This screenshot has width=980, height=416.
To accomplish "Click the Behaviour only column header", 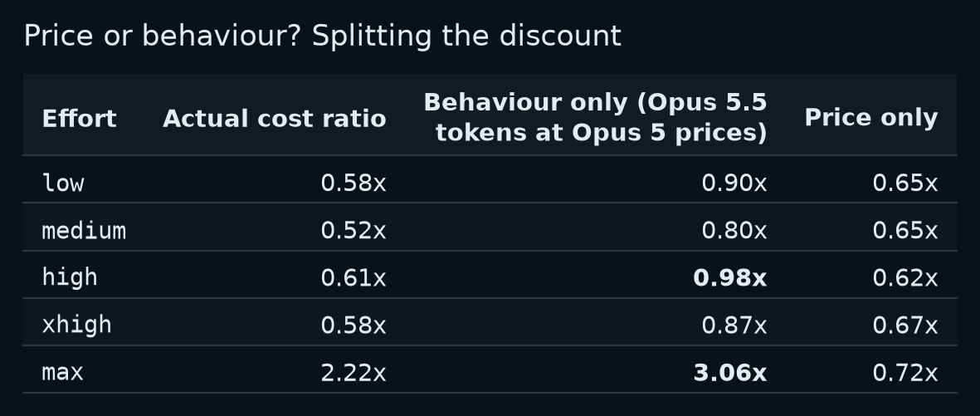I will tap(595, 118).
